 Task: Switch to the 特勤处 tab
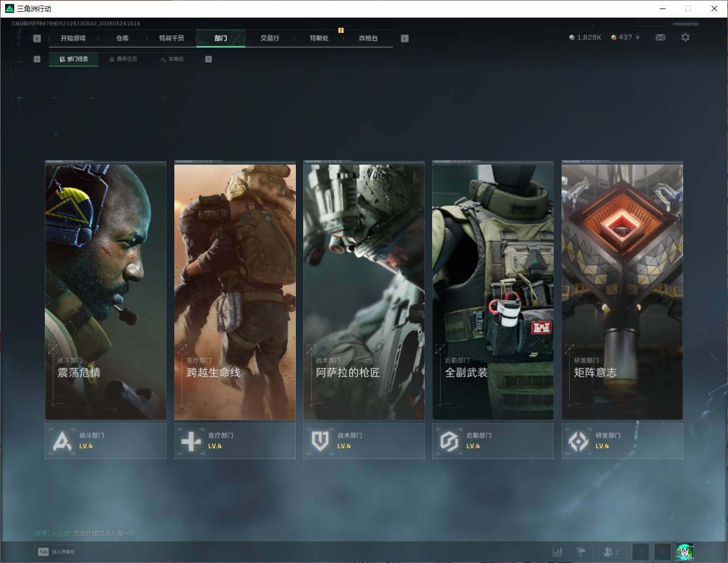pos(319,38)
